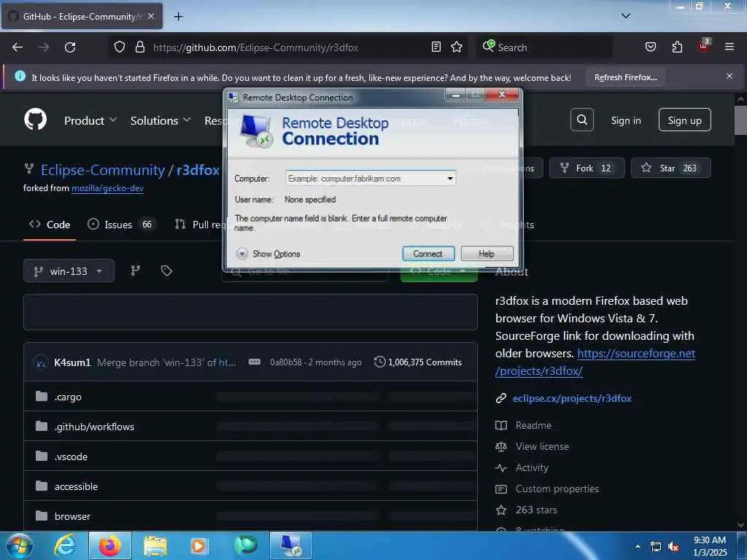This screenshot has height=560, width=747.
Task: Expand the Product menu
Action: point(90,120)
